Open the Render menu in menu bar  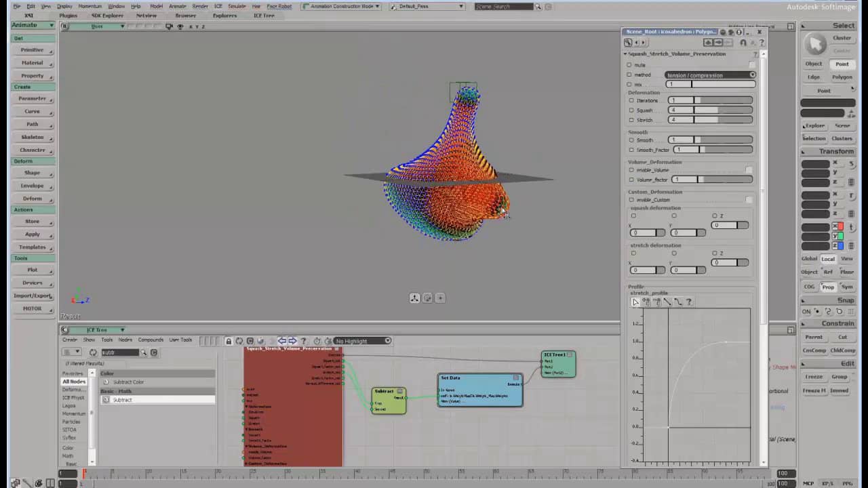pyautogui.click(x=200, y=6)
